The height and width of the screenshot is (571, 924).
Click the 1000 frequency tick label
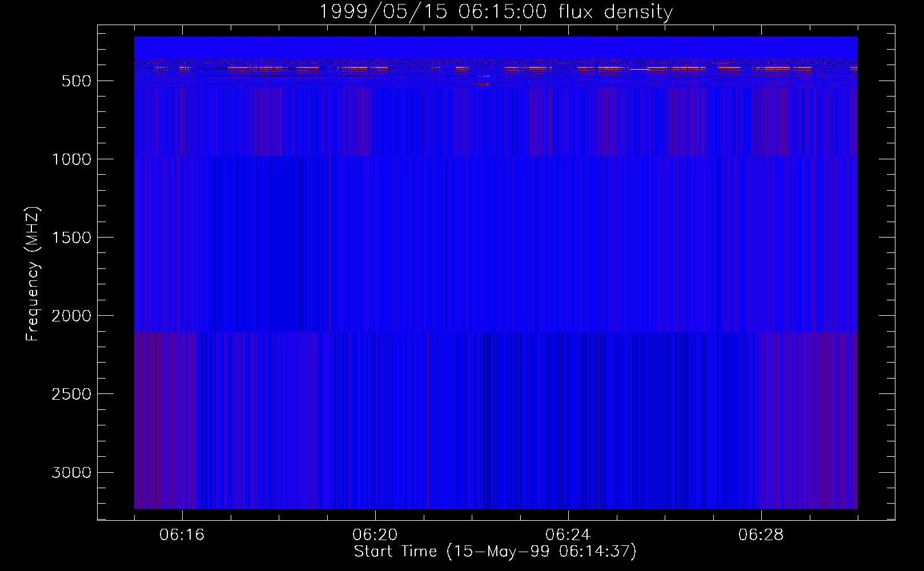[71, 159]
